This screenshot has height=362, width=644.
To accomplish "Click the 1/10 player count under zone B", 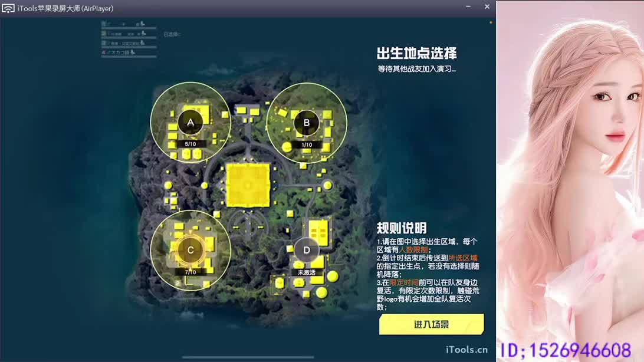I will pyautogui.click(x=307, y=144).
